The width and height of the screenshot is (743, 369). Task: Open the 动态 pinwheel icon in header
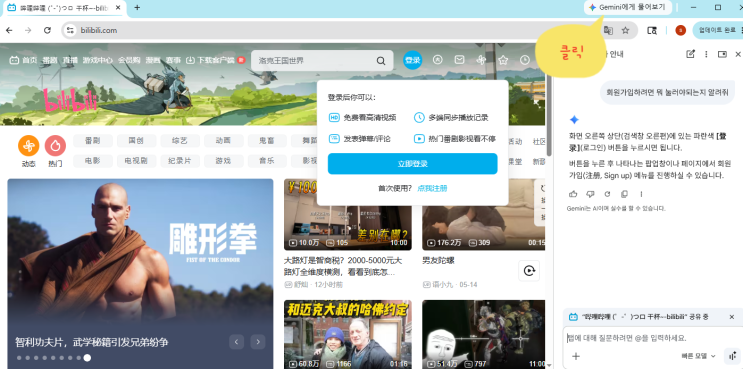pyautogui.click(x=481, y=60)
